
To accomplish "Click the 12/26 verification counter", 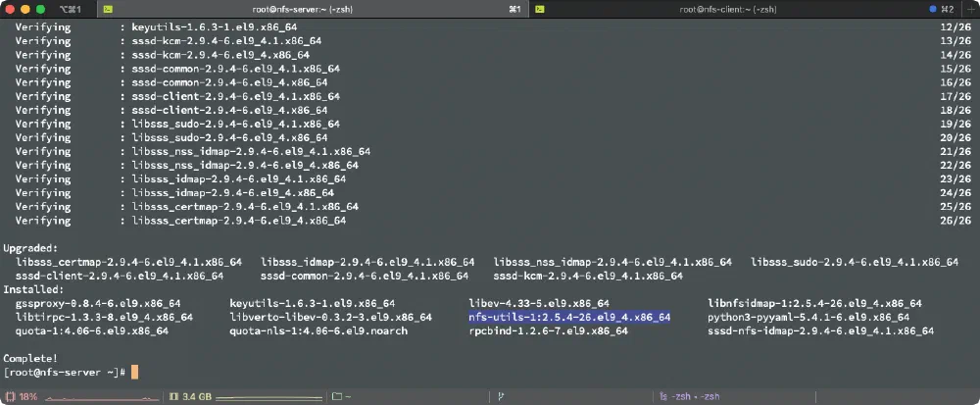I will pyautogui.click(x=955, y=27).
